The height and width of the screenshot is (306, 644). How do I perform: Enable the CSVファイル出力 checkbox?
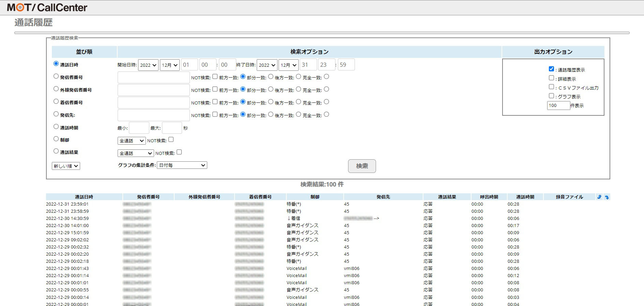pyautogui.click(x=551, y=87)
